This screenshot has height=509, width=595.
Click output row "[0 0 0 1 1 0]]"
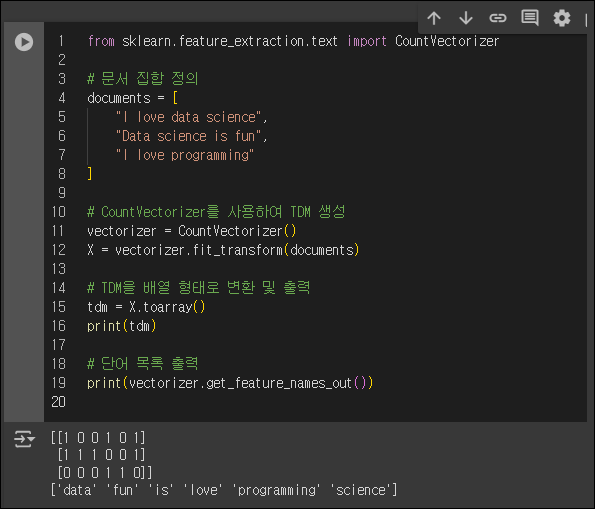[x=105, y=473]
